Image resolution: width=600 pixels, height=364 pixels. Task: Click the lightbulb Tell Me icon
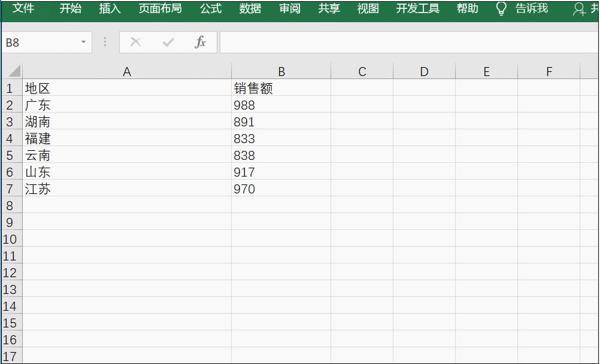[x=501, y=9]
